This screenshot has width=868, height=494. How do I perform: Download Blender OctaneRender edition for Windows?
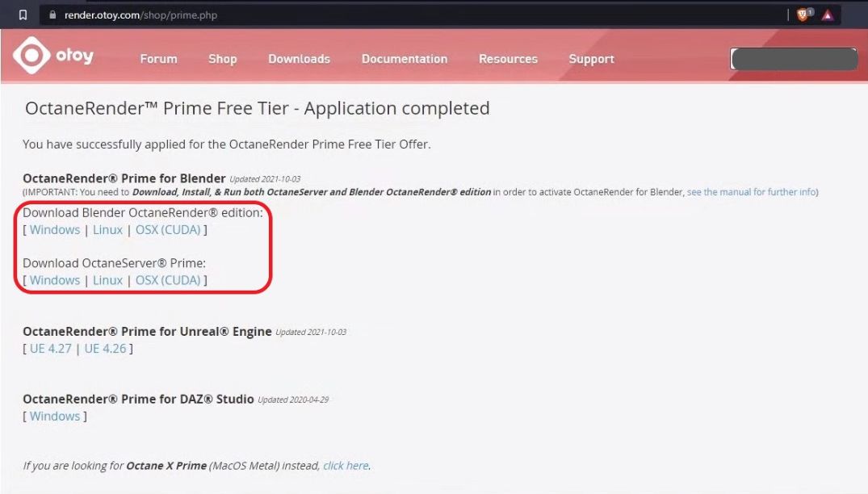[55, 230]
